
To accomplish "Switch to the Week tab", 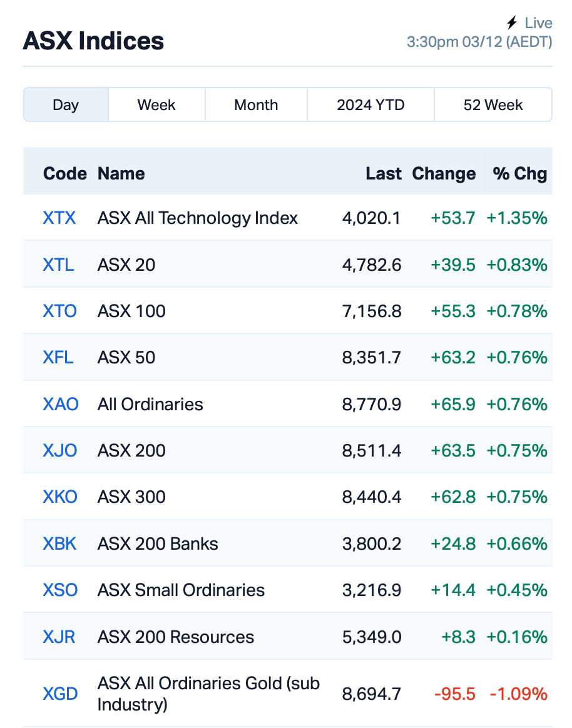I will coord(156,105).
